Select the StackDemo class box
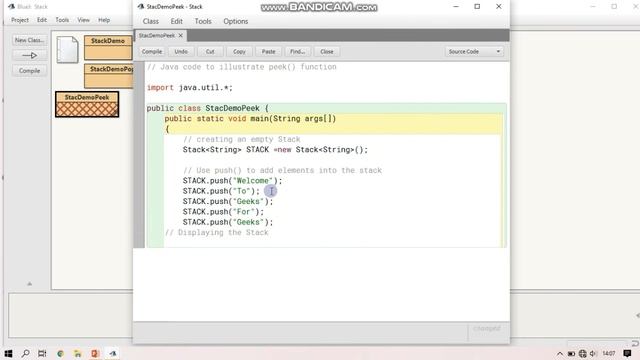This screenshot has width=640, height=360. 108,47
